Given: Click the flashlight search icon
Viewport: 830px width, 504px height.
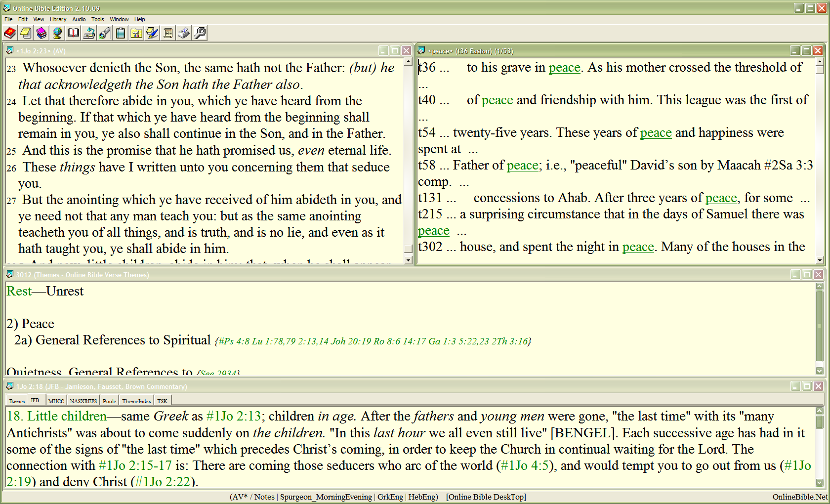Looking at the screenshot, I should click(105, 33).
